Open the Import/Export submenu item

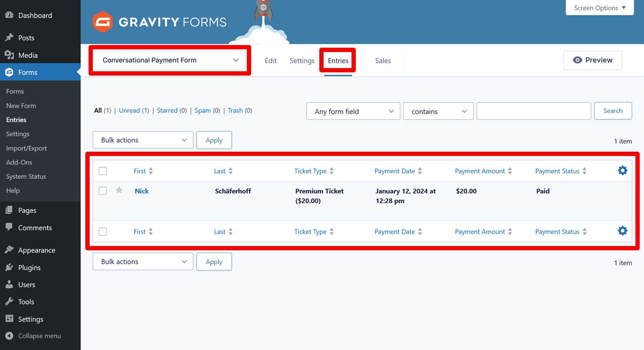tap(26, 148)
